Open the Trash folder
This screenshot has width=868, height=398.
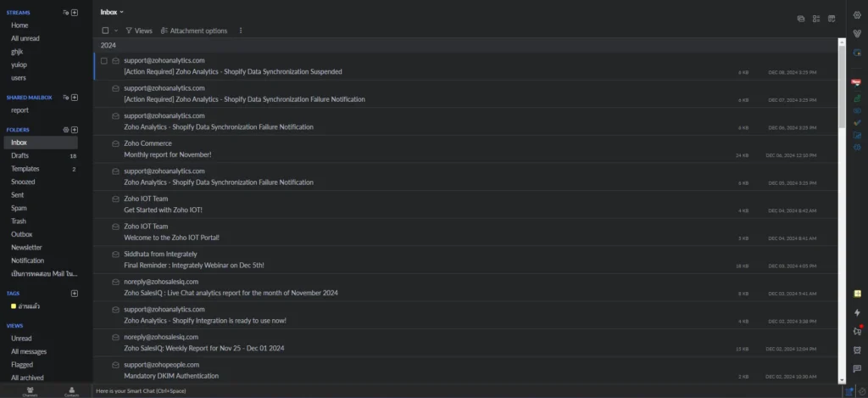41,221
